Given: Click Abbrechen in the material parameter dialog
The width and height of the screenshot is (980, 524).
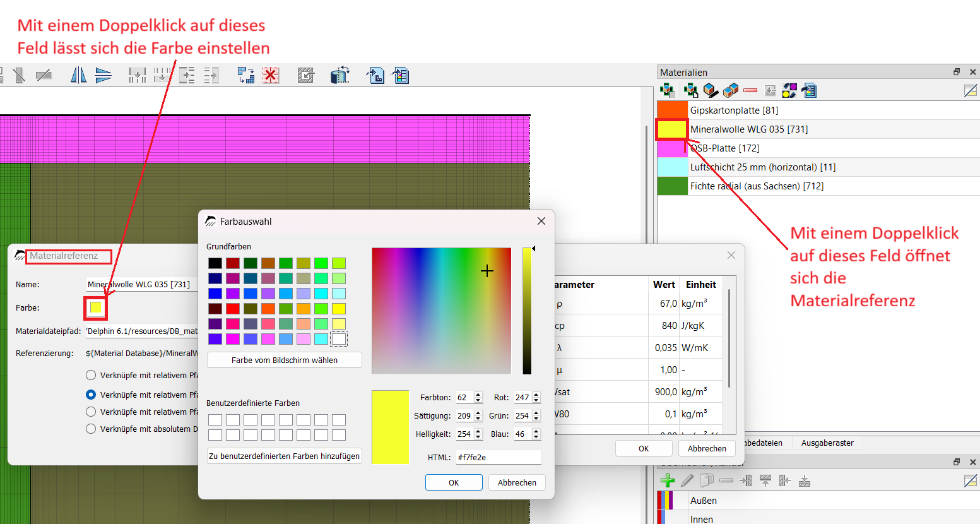Looking at the screenshot, I should point(707,448).
